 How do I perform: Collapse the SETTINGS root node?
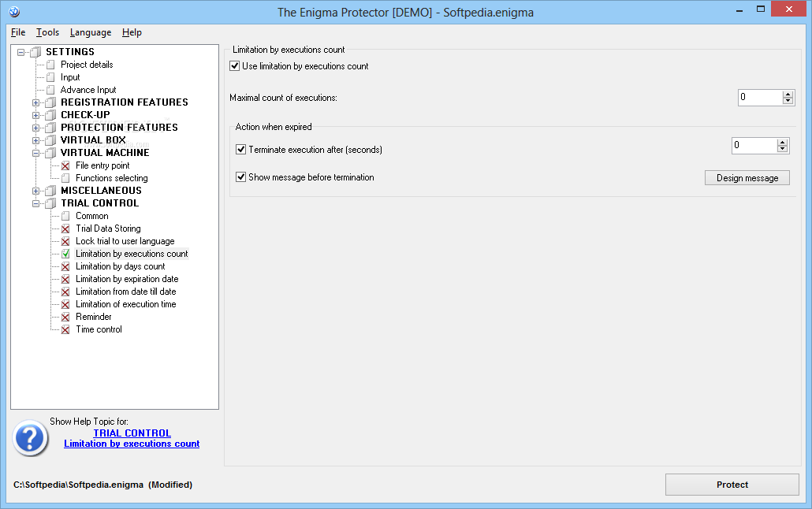pyautogui.click(x=20, y=52)
